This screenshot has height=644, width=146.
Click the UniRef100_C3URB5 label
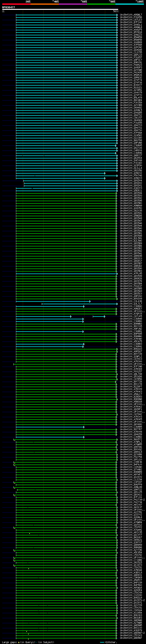pos(131,427)
